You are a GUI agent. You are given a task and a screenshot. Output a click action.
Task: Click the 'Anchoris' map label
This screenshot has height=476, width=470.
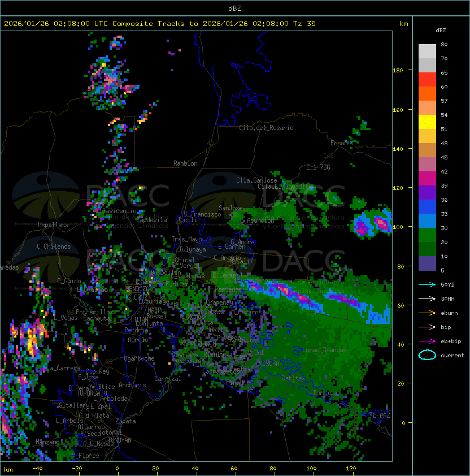pyautogui.click(x=132, y=385)
